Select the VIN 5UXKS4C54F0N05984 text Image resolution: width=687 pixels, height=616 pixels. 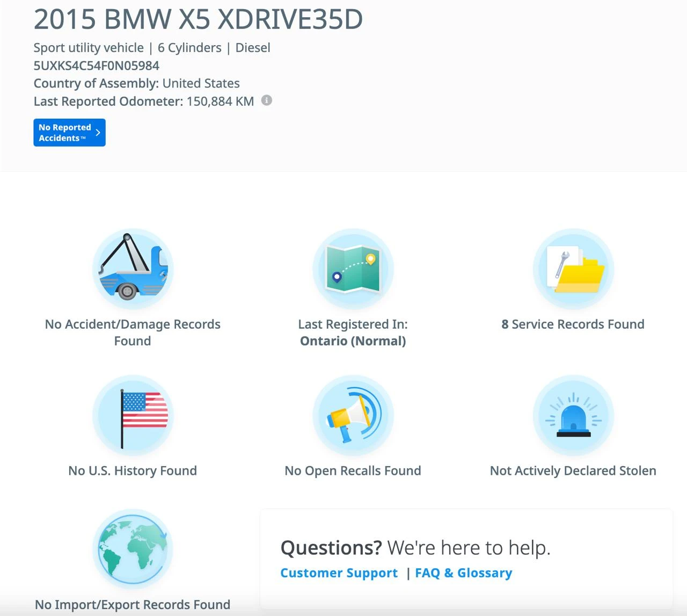click(x=97, y=65)
